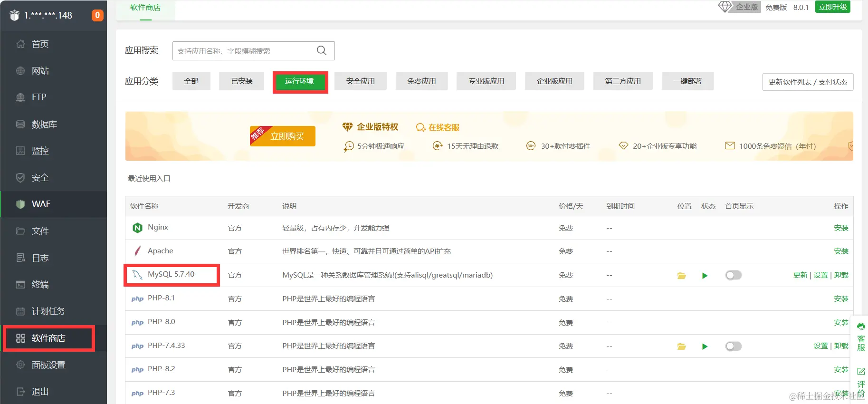Click the Apache feather icon
868x404 pixels.
point(137,251)
